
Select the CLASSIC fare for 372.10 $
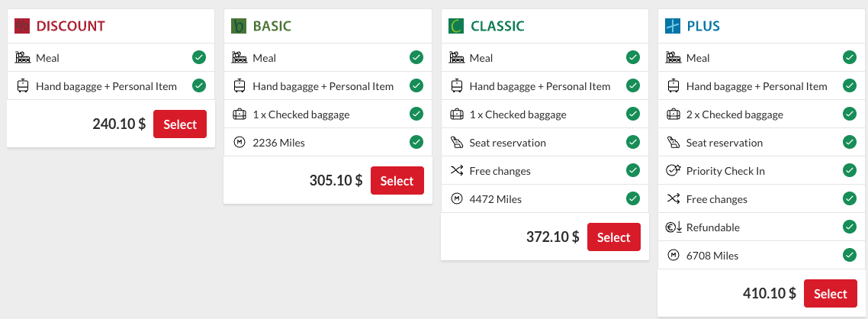pyautogui.click(x=614, y=237)
